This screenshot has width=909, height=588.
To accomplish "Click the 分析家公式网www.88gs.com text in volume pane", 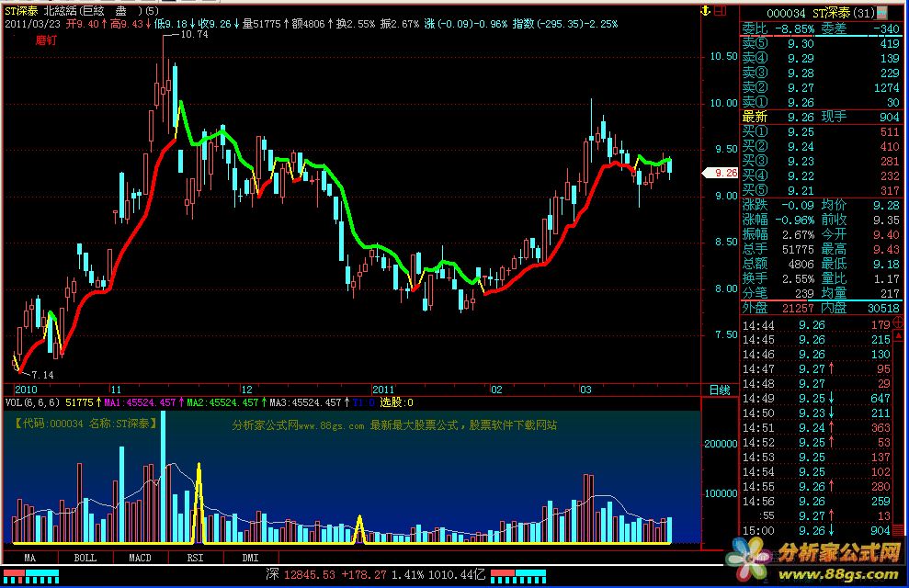I will (x=298, y=425).
